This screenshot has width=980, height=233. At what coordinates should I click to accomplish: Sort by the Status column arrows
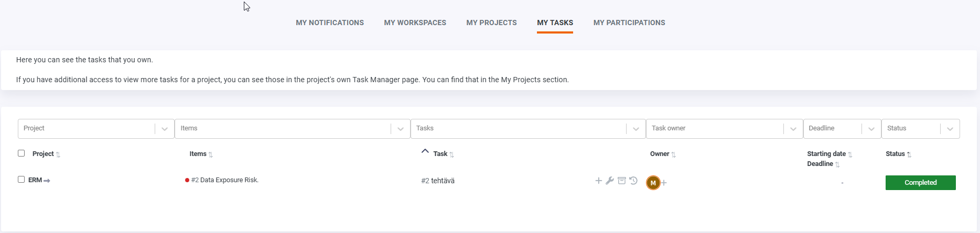tap(909, 154)
